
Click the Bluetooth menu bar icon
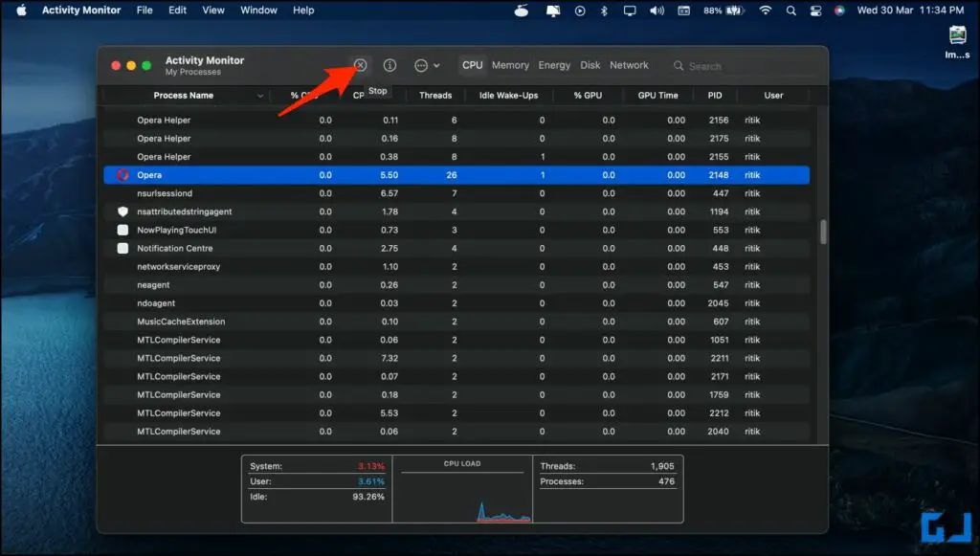604,11
